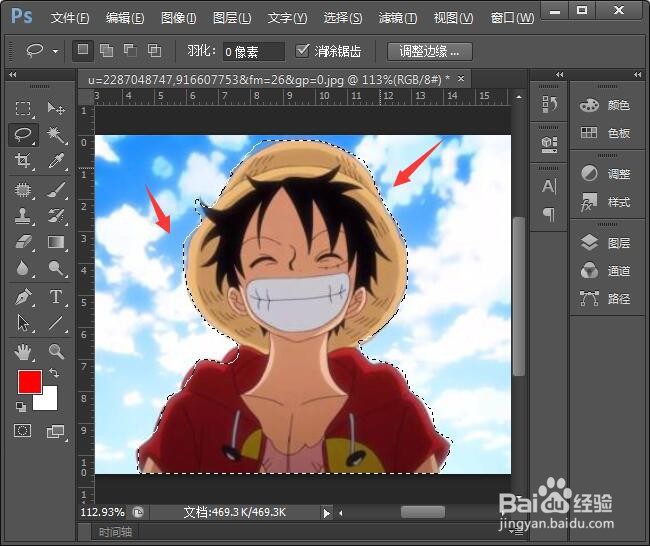Select the Line tool
This screenshot has height=546, width=650.
[x=56, y=323]
